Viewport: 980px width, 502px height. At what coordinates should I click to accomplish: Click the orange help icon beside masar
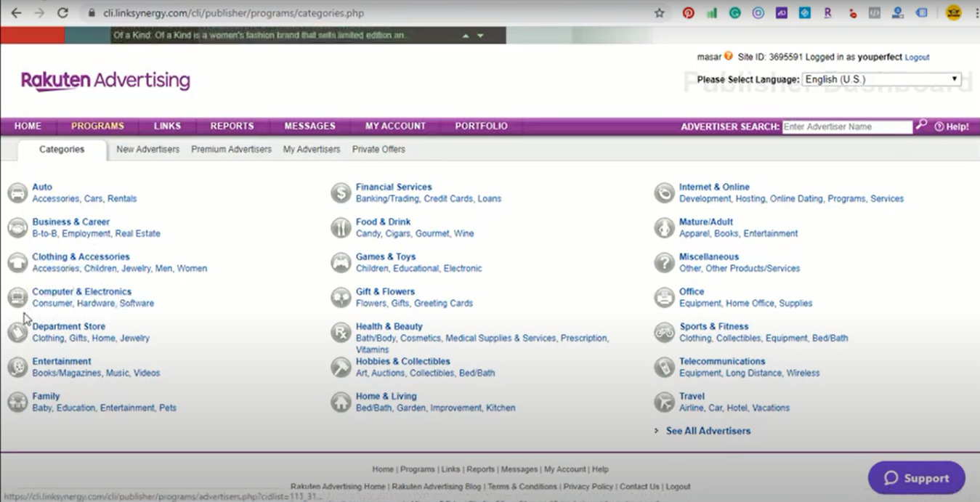(x=728, y=56)
